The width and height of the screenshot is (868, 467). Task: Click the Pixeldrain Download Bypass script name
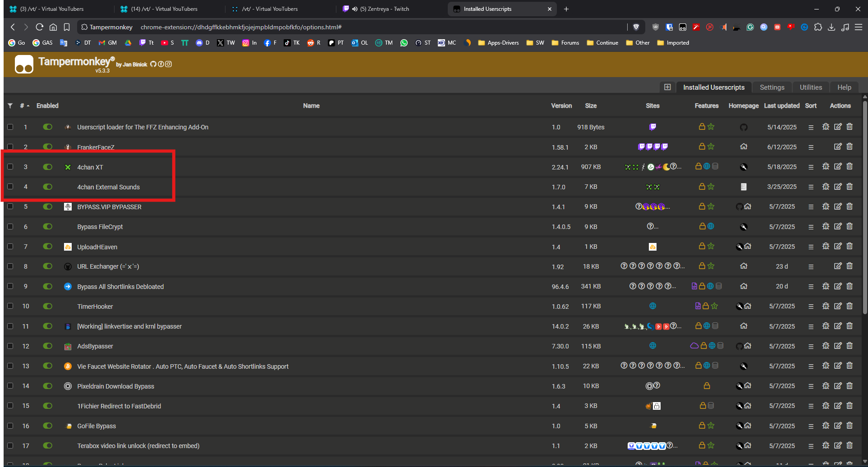click(x=115, y=386)
